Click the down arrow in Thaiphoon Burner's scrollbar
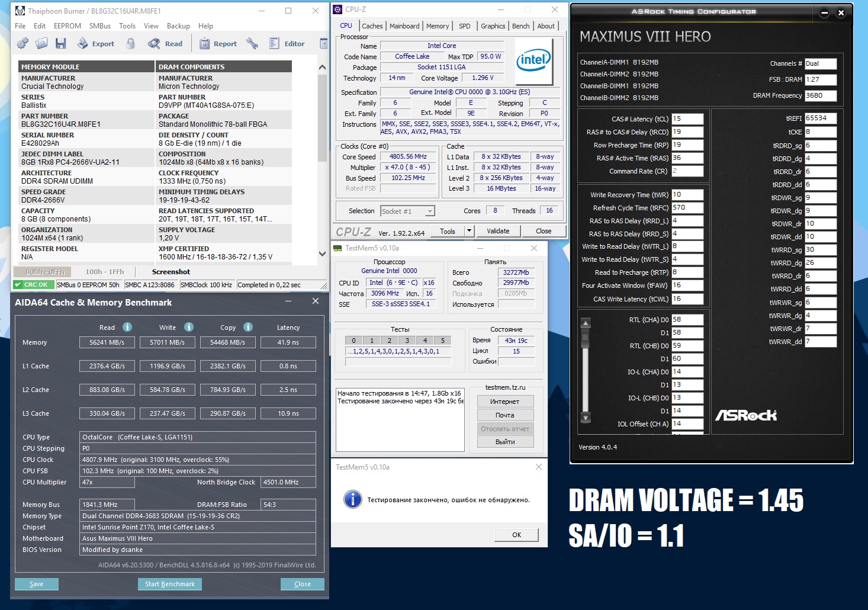Image resolution: width=868 pixels, height=610 pixels. (322, 253)
